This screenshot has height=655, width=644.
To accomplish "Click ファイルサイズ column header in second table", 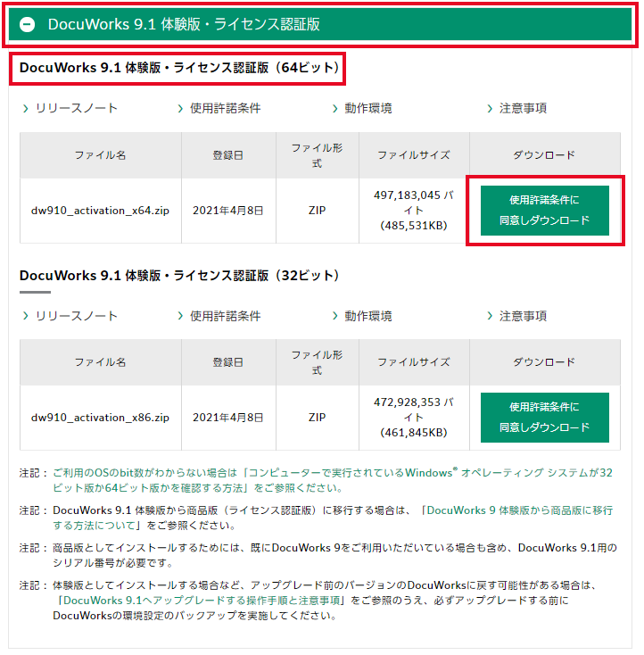I will coord(414,362).
